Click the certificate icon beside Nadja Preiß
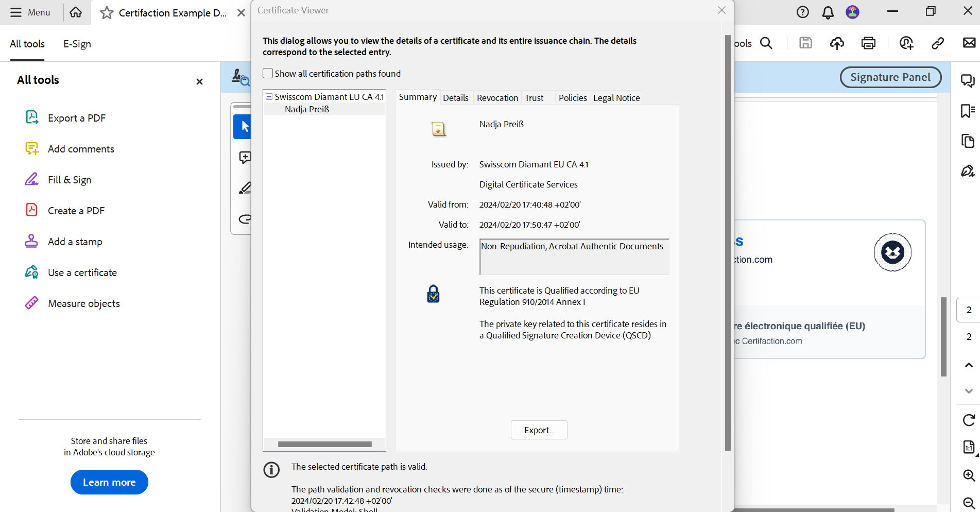The height and width of the screenshot is (512, 980). 438,129
